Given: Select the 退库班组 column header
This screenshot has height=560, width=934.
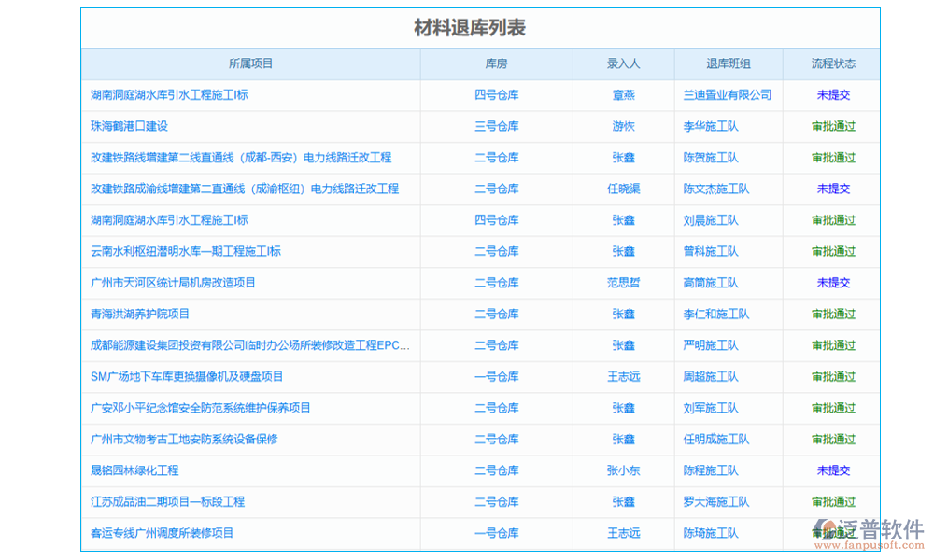Looking at the screenshot, I should 729,63.
